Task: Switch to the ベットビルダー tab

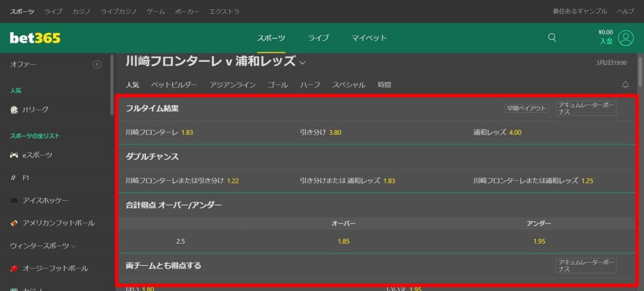Action: click(x=174, y=85)
